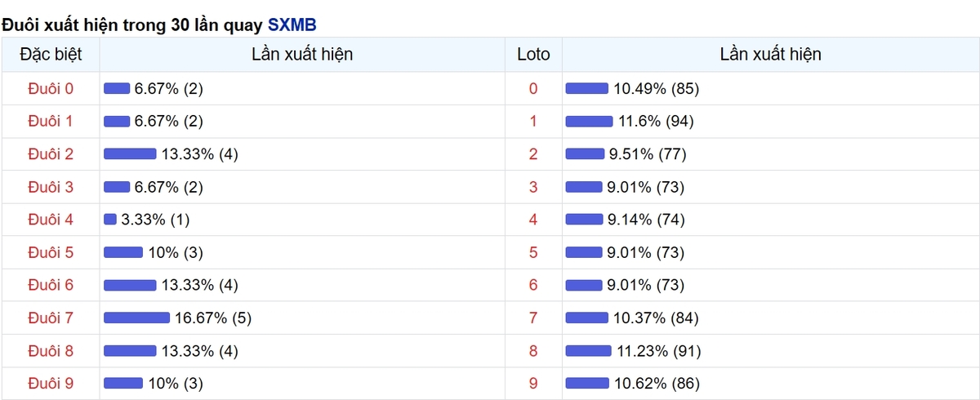Select loto number 0 in the Loto column
Screen dimensions: 980x400
point(533,88)
